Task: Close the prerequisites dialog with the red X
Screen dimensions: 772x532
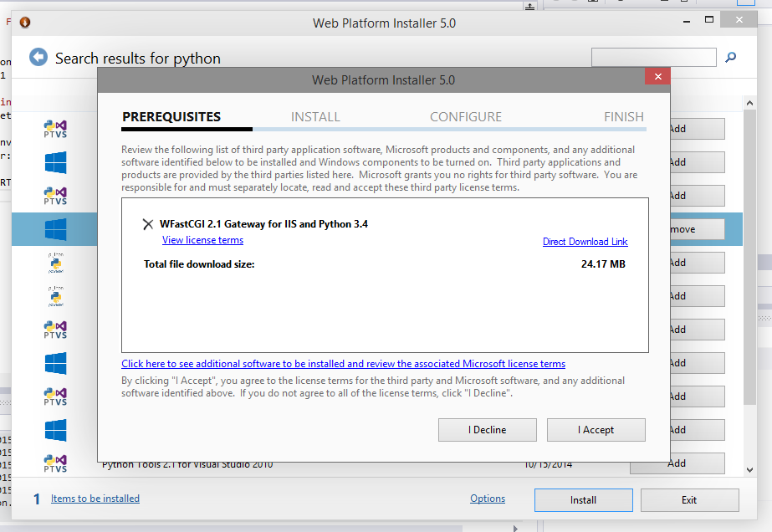Action: coord(657,76)
